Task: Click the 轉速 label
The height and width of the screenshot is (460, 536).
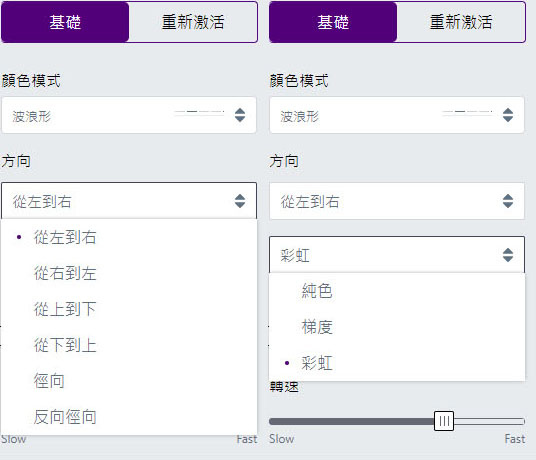Action: coord(284,387)
